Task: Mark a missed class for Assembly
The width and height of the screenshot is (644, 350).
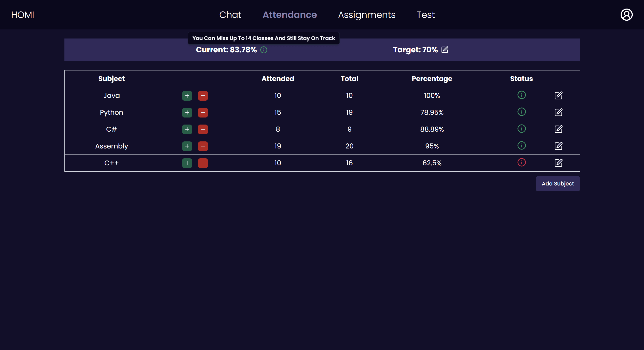Action: [203, 146]
